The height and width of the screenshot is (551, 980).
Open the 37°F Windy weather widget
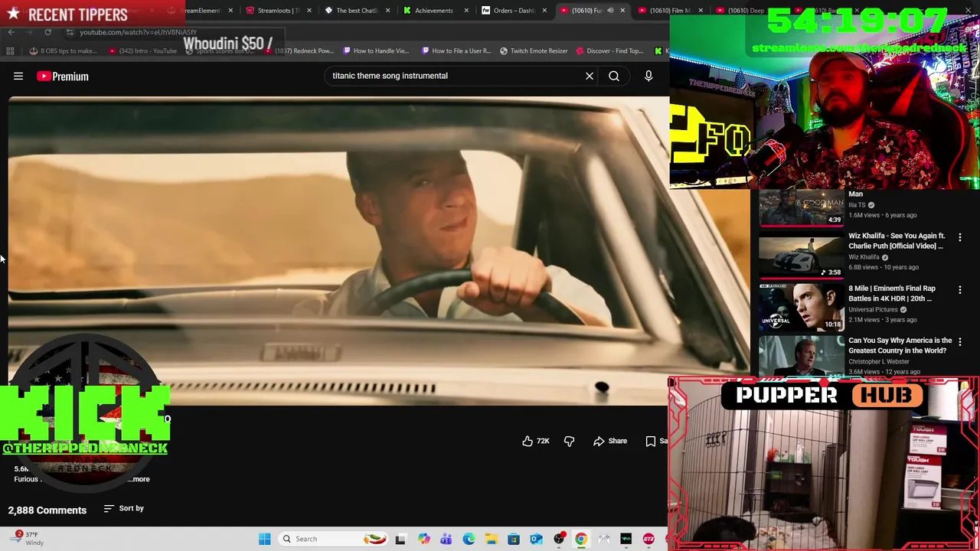[27, 539]
